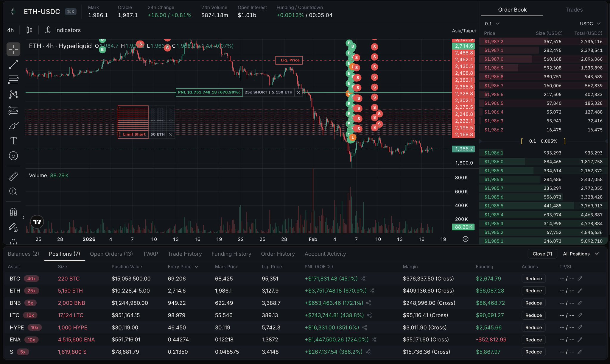Click the candlestick chart style icon

[29, 30]
